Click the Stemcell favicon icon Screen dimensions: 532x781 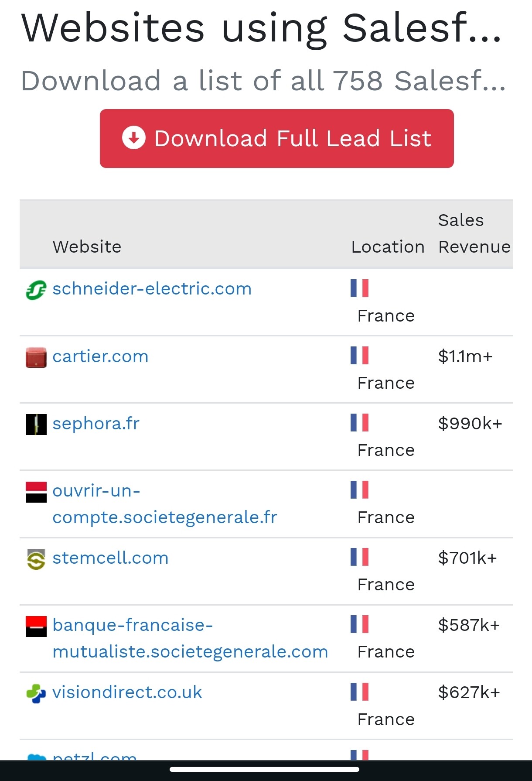tap(36, 559)
